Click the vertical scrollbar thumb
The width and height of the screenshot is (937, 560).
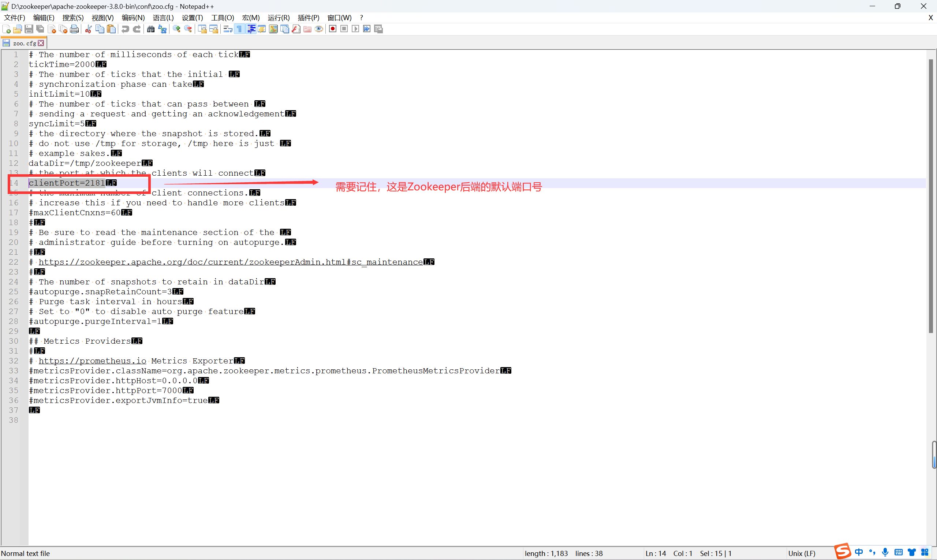pyautogui.click(x=931, y=196)
